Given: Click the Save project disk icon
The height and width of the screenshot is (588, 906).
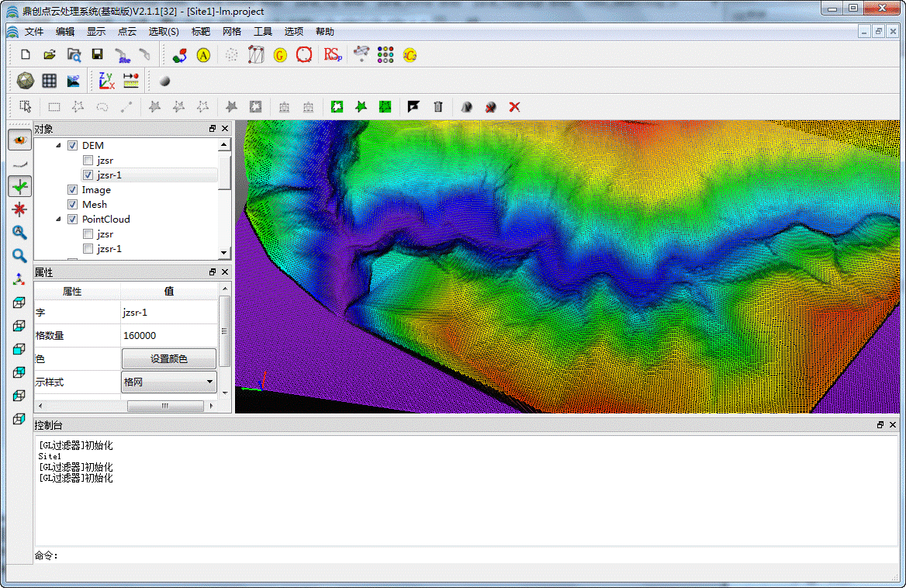Looking at the screenshot, I should click(97, 54).
